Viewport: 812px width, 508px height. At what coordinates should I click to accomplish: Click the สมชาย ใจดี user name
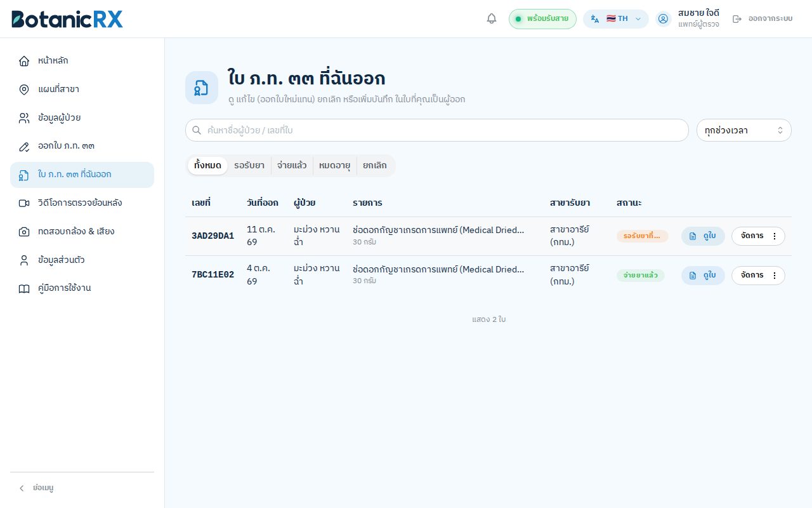(698, 13)
